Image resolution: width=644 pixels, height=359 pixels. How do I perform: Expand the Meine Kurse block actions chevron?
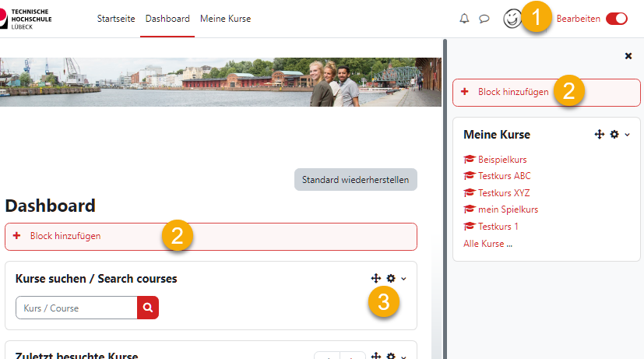(627, 135)
